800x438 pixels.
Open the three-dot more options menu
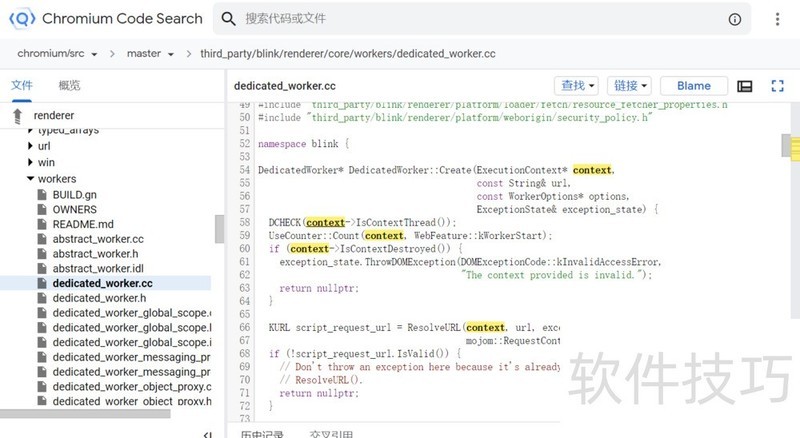(778, 19)
